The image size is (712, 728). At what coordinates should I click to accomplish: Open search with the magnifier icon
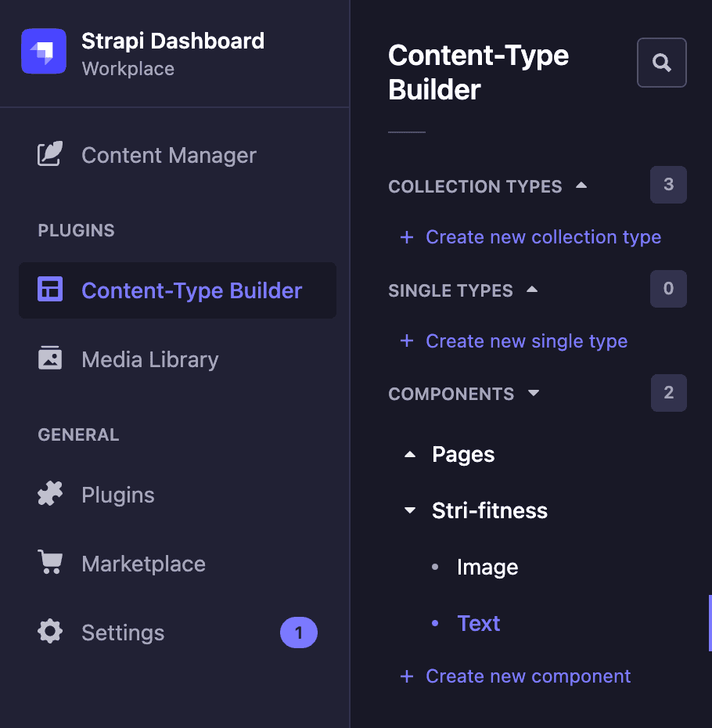coord(661,63)
